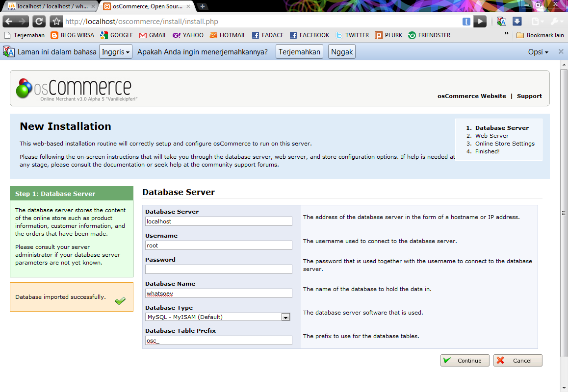Image resolution: width=568 pixels, height=392 pixels.
Task: Open the FACEBOOK bookmark
Action: coord(310,35)
